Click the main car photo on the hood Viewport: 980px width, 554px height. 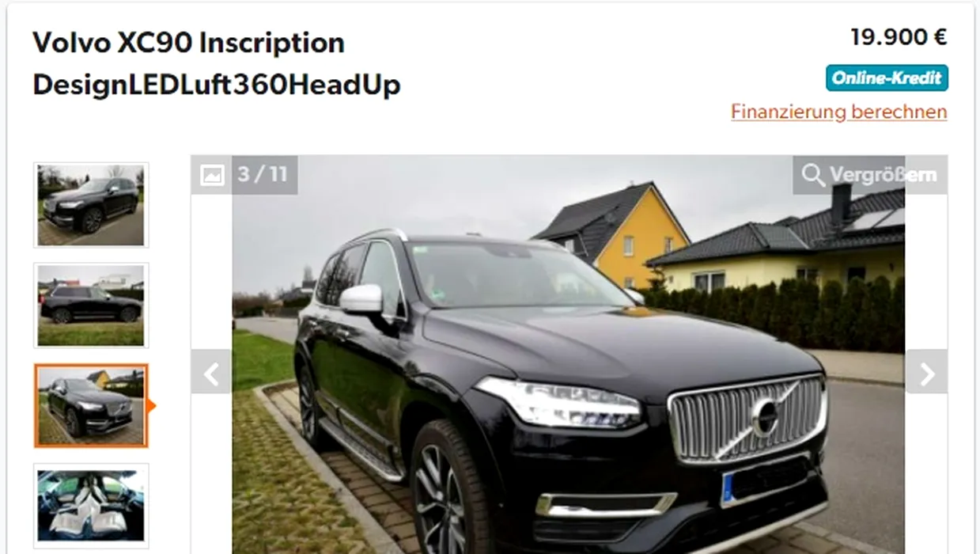coord(601,340)
